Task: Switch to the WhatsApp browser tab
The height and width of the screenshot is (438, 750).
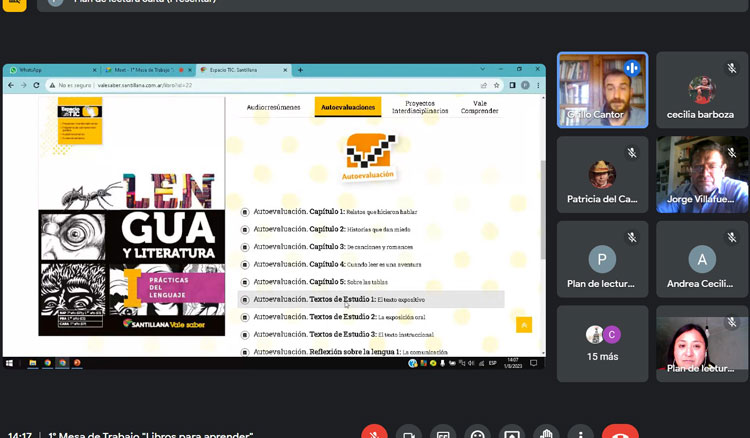Action: pos(52,70)
